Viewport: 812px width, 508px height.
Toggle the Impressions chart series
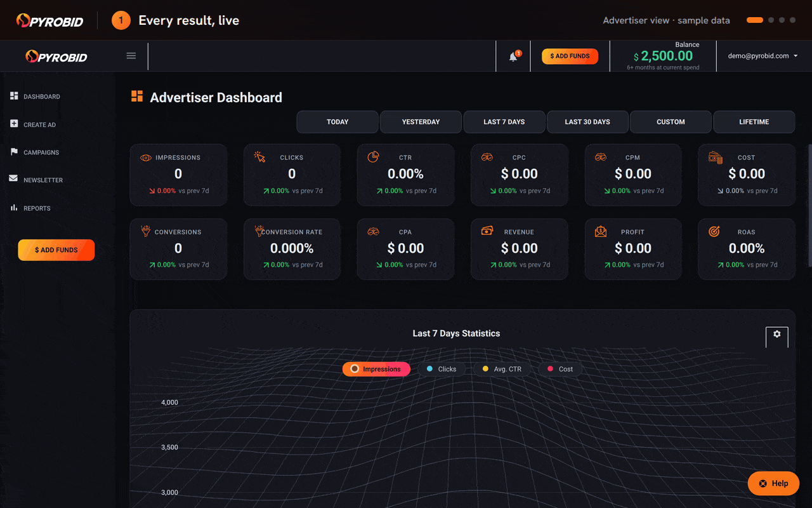(x=376, y=369)
